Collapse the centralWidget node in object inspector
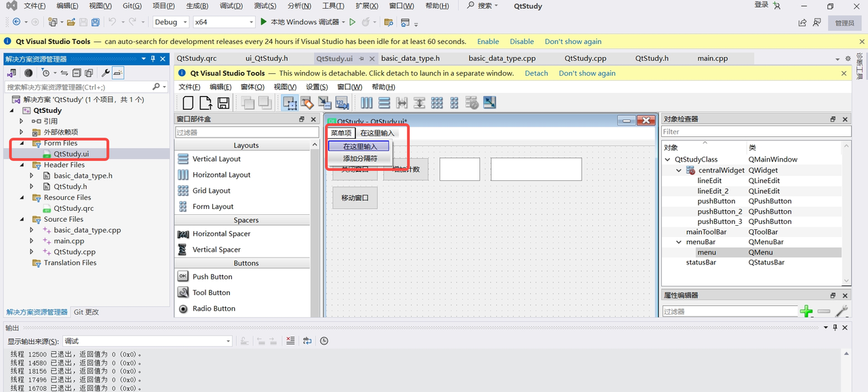 [x=679, y=170]
